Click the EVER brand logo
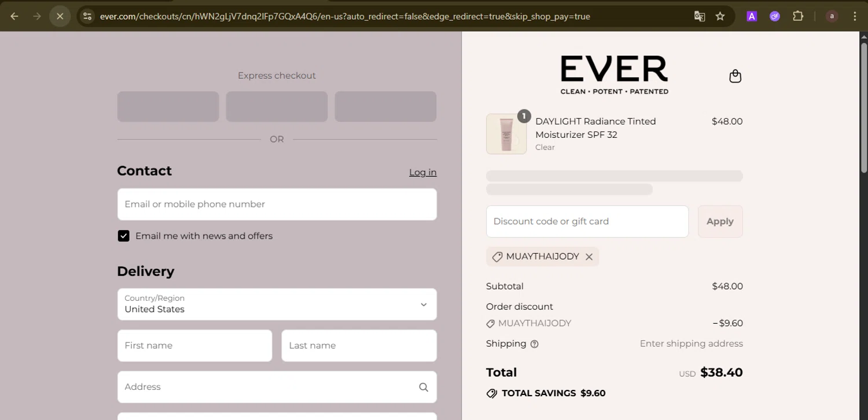Viewport: 868px width, 420px height. (614, 75)
